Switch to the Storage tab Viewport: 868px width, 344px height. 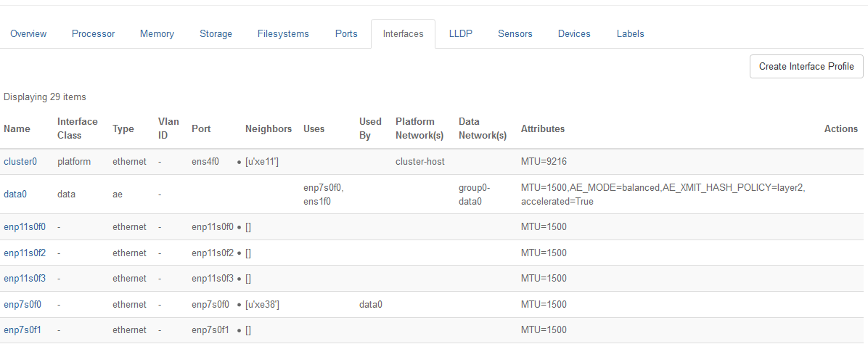coord(216,33)
